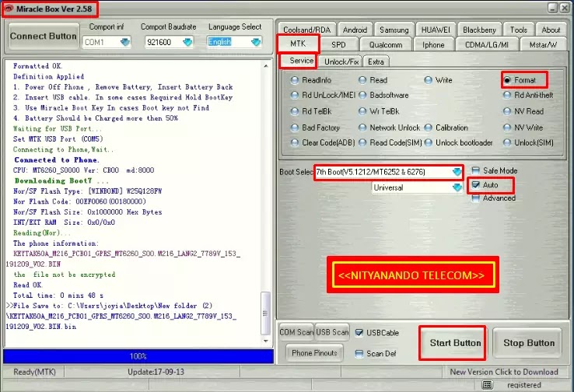Click New Version Click to Download link
This screenshot has height=392, width=574.
pyautogui.click(x=504, y=372)
